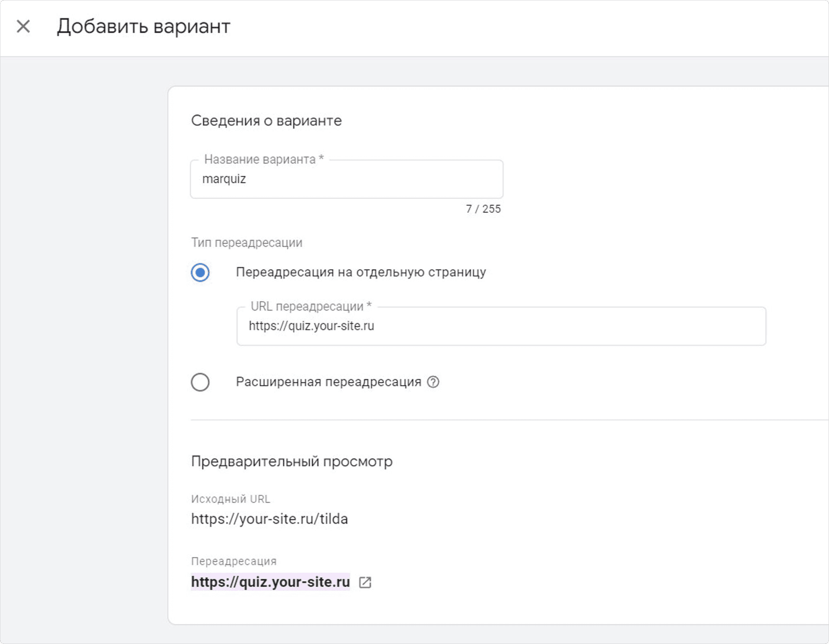The image size is (829, 644).
Task: Click the 7 / 255 character counter
Action: (x=483, y=209)
